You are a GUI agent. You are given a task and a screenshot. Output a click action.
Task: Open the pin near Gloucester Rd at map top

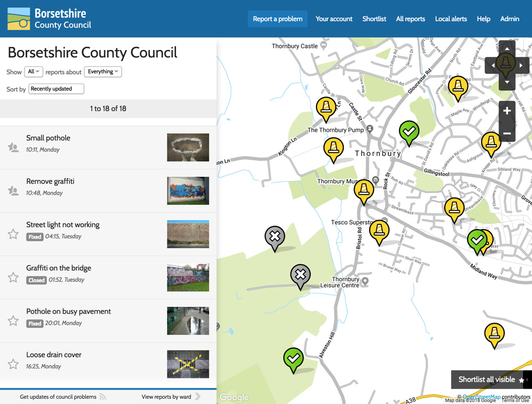tap(458, 87)
